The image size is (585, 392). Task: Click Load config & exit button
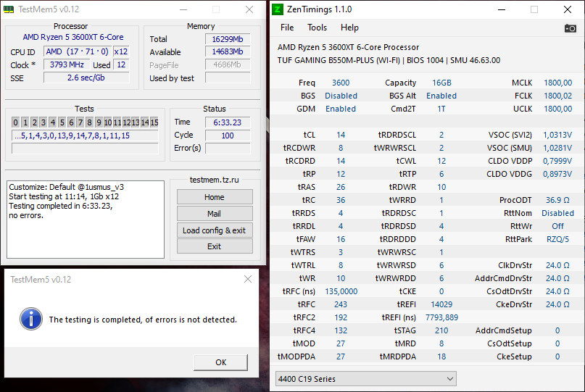[x=215, y=230]
